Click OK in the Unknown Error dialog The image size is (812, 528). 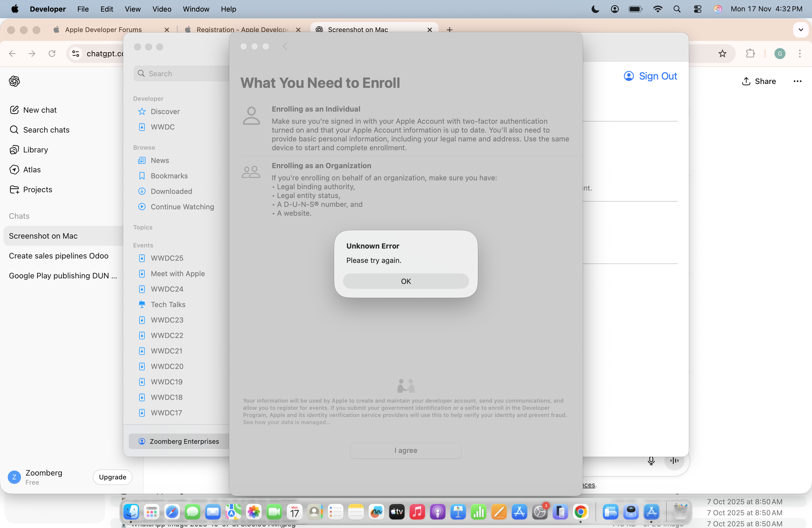pos(406,281)
